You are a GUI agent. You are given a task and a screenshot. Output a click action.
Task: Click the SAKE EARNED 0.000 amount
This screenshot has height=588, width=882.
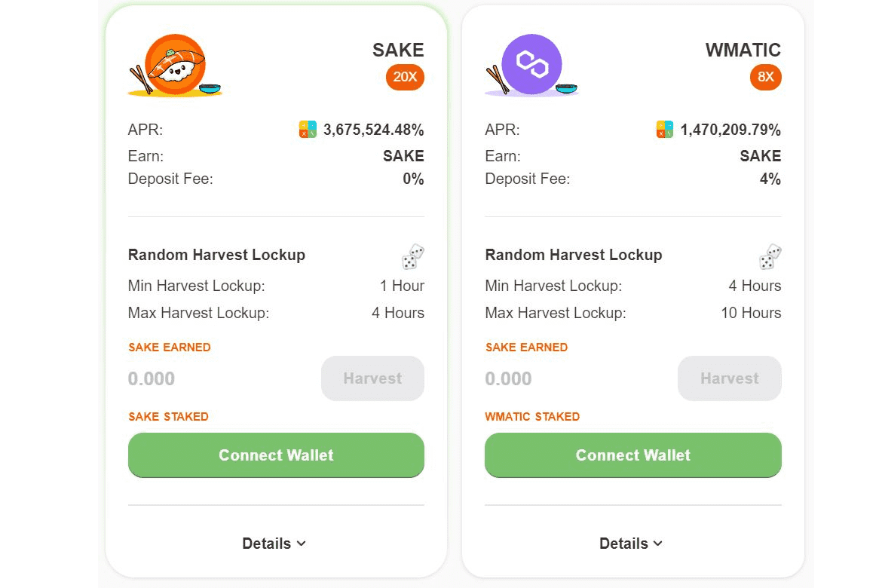[x=151, y=378]
